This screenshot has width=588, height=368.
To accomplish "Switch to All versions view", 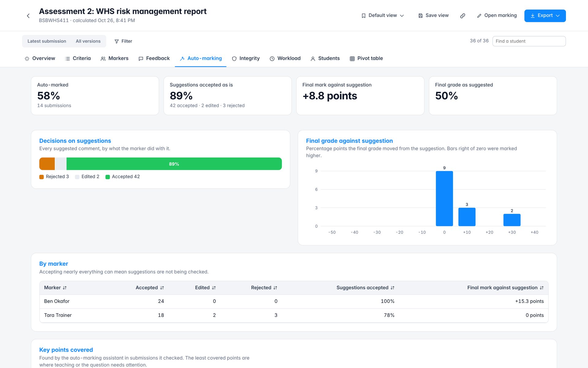I will (x=88, y=41).
